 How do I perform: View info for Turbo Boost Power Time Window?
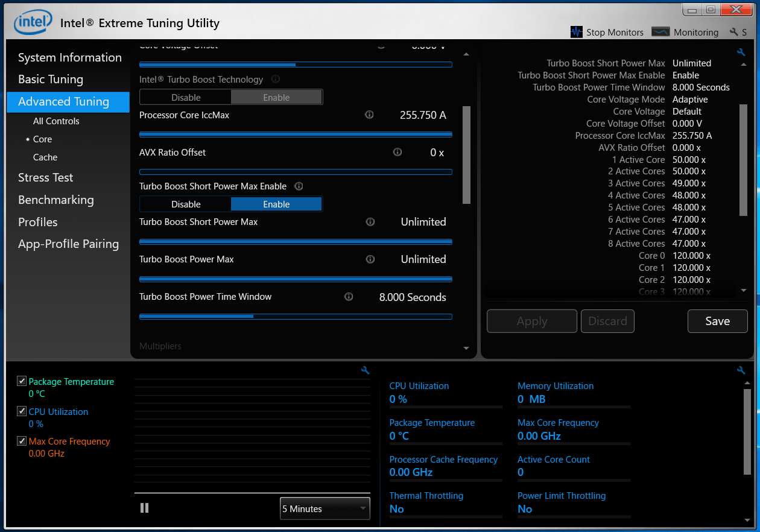[x=349, y=297]
